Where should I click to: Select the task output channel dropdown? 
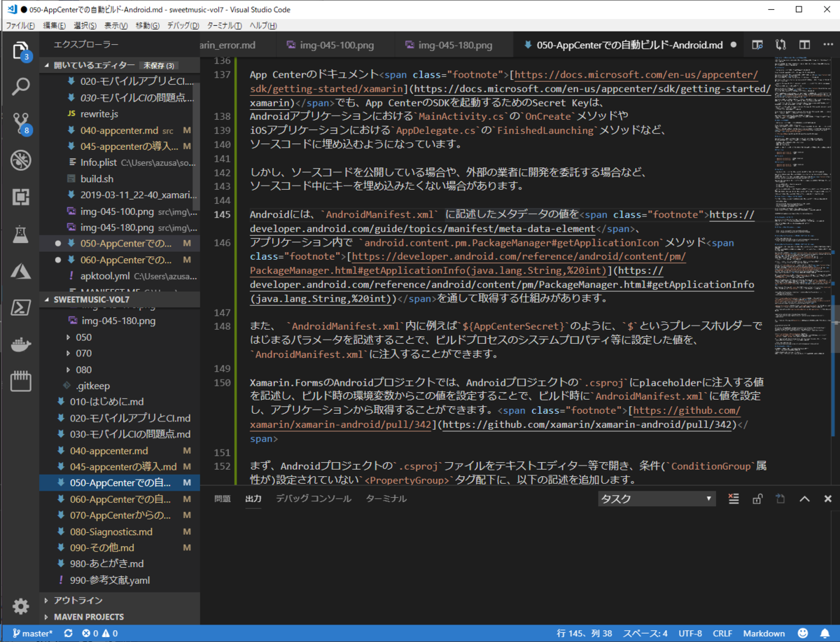pyautogui.click(x=657, y=499)
